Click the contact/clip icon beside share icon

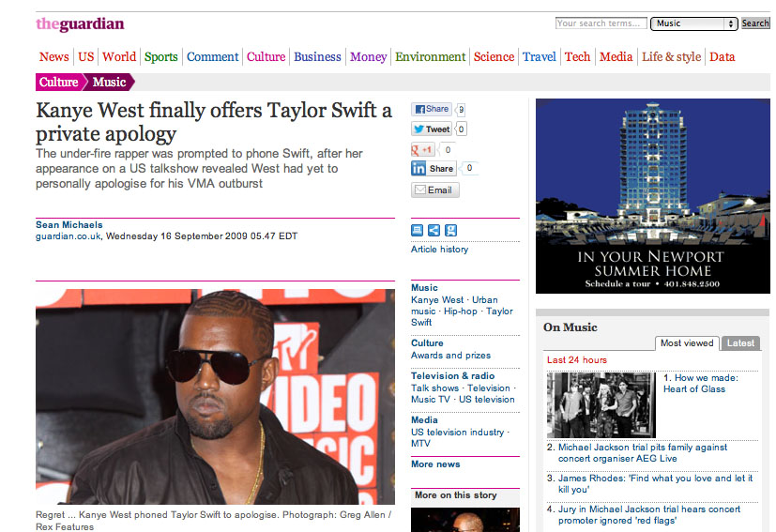[x=450, y=230]
